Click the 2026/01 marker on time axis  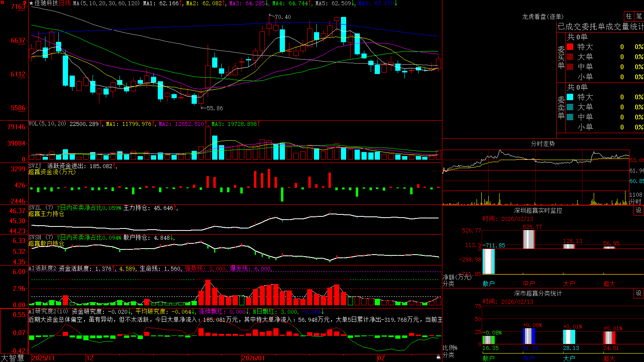point(254,358)
